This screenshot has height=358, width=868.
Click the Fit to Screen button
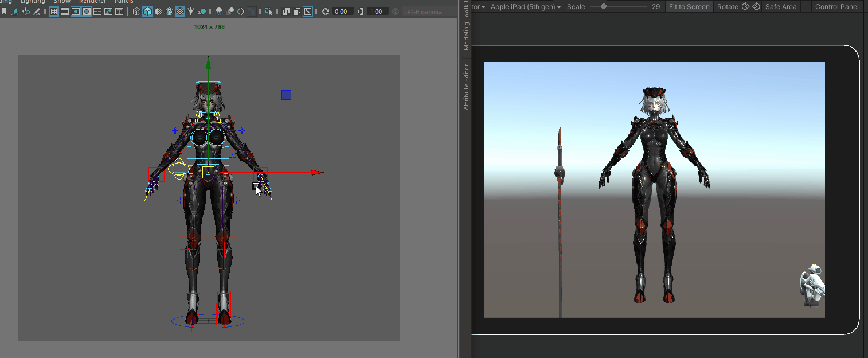point(689,7)
